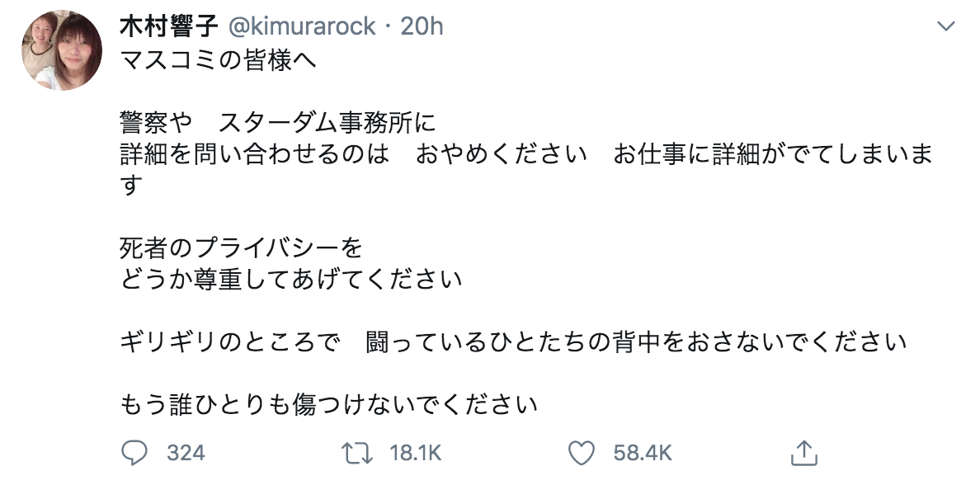Click the line マスコミの皆様へ
Viewport: 980px width, 485px height.
219,60
